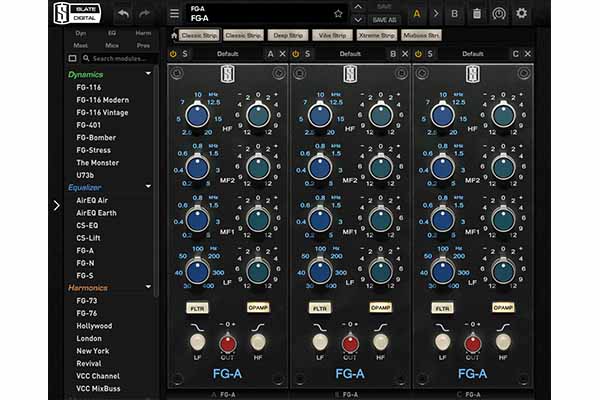Screen dimensions: 600x400
Task: Select The Monster in the module list
Action: (98, 163)
